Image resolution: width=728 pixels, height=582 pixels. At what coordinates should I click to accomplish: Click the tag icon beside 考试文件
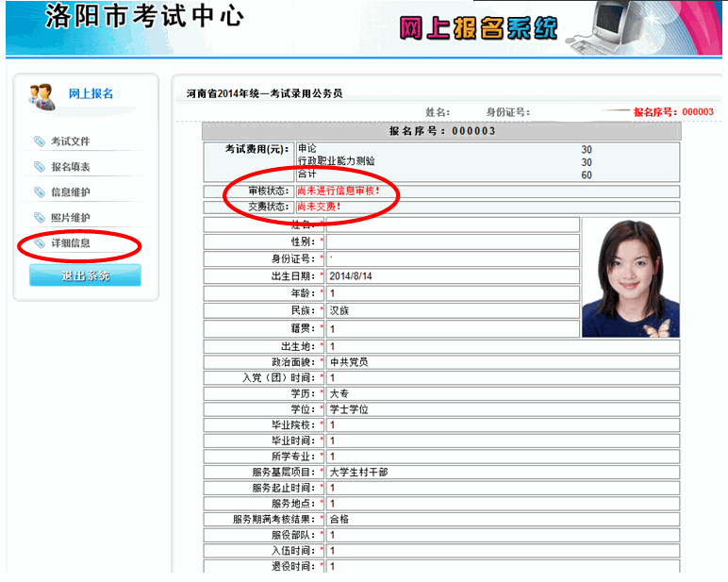(39, 141)
